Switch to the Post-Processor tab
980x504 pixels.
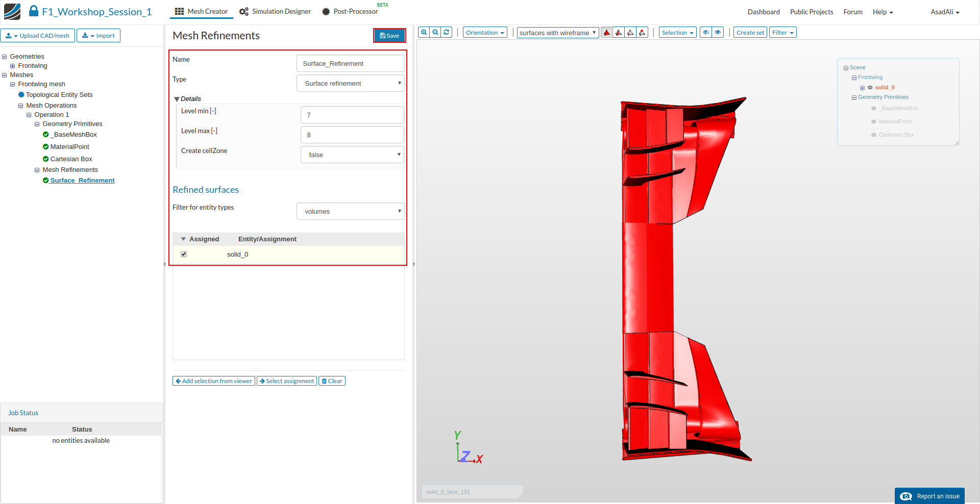pyautogui.click(x=350, y=11)
